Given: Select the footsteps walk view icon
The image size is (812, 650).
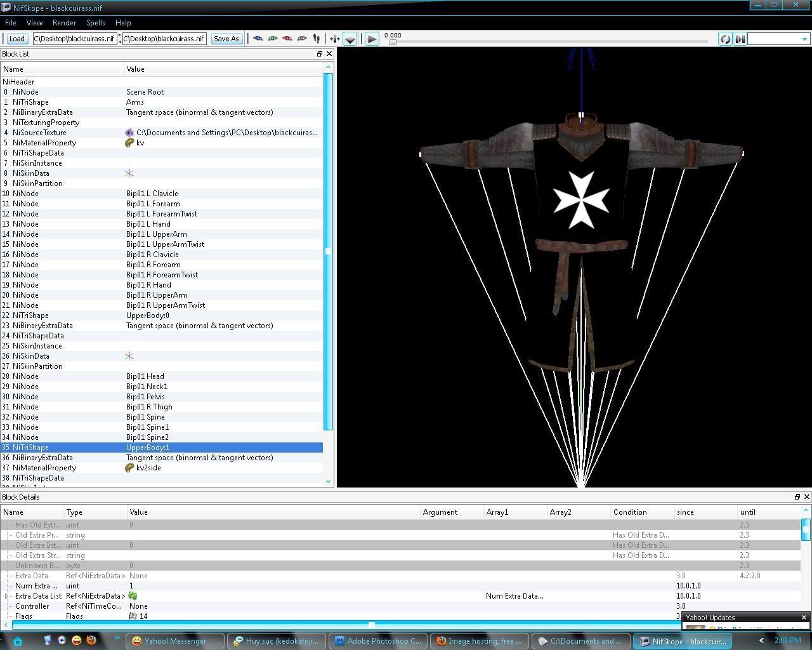Looking at the screenshot, I should pyautogui.click(x=316, y=39).
